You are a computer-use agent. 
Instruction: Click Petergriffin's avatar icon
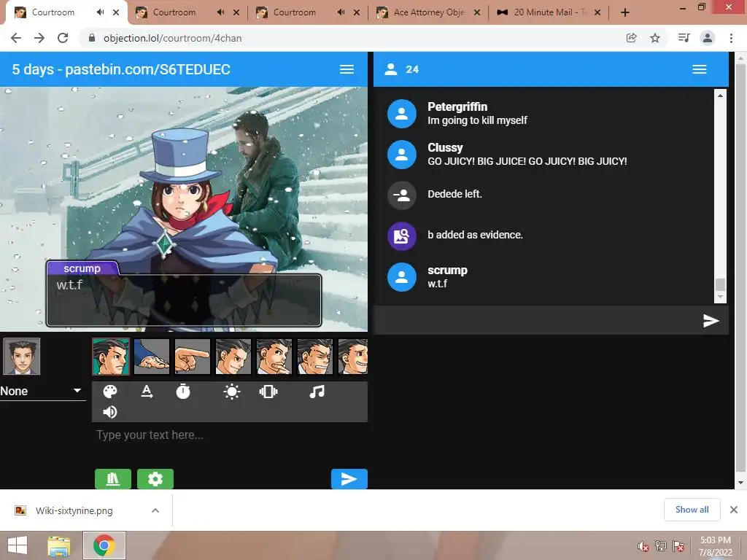pyautogui.click(x=402, y=114)
